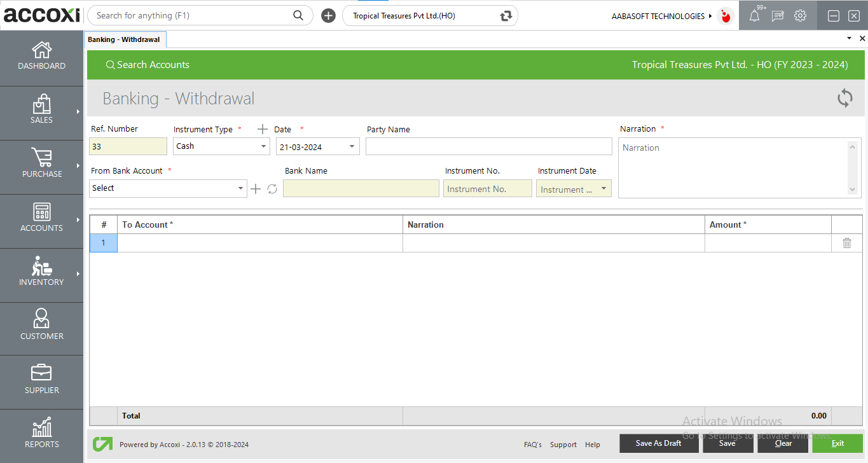Delete row 1 using trash icon
Screen dimensions: 868x463
846,243
